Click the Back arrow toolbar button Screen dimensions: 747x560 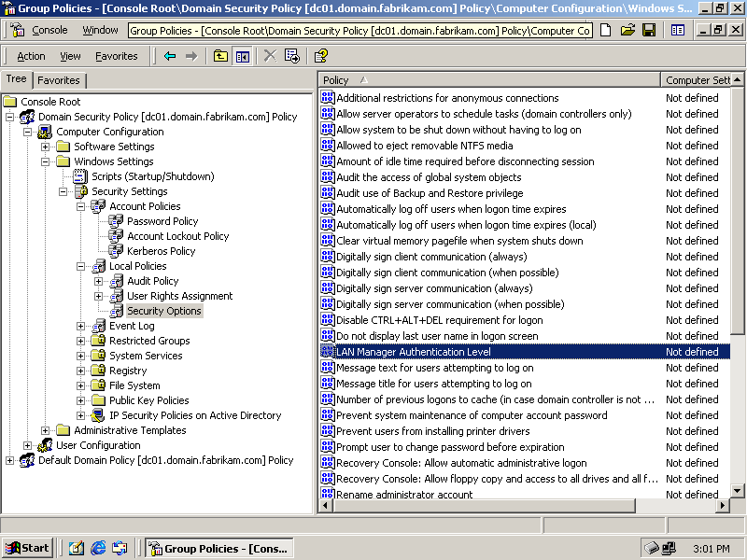pos(170,56)
